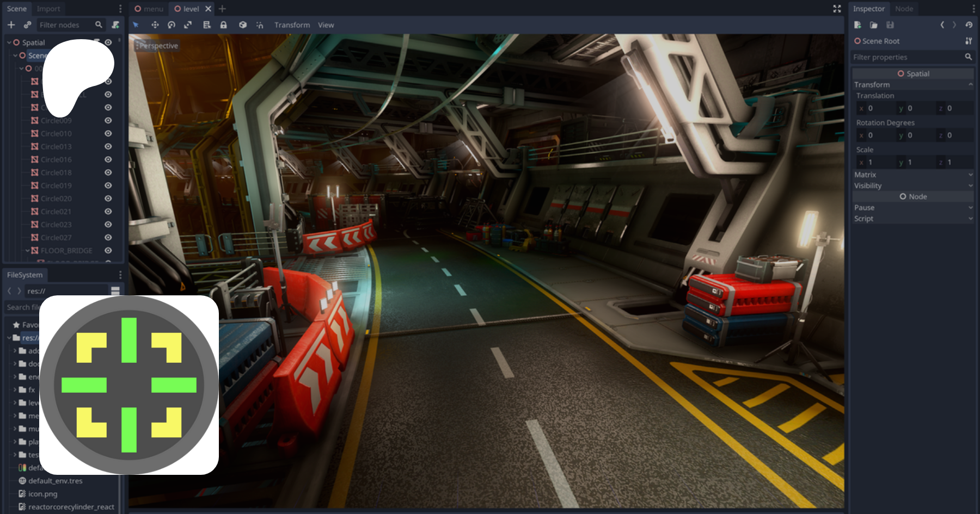Open the Transform menu
980x514 pixels.
pyautogui.click(x=292, y=25)
